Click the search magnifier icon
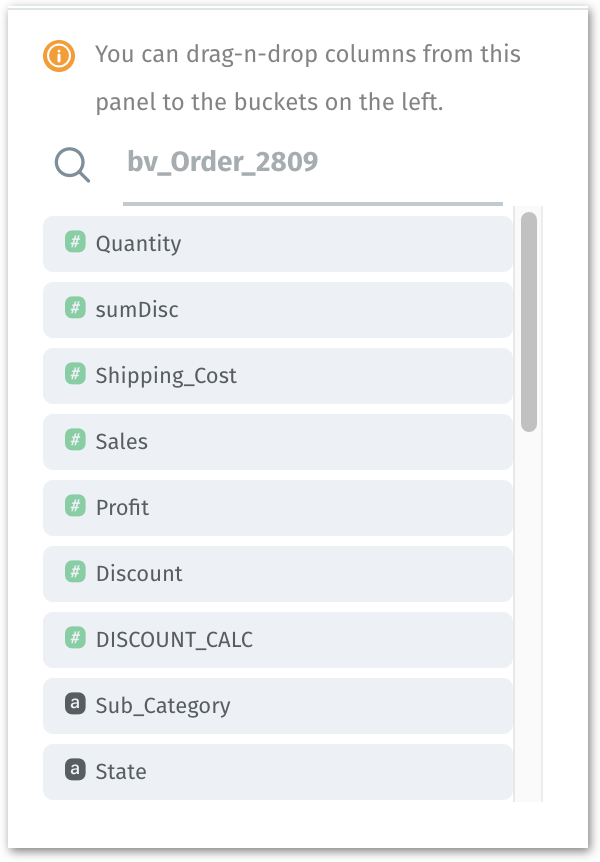The height and width of the screenshot is (862, 600). click(x=72, y=165)
